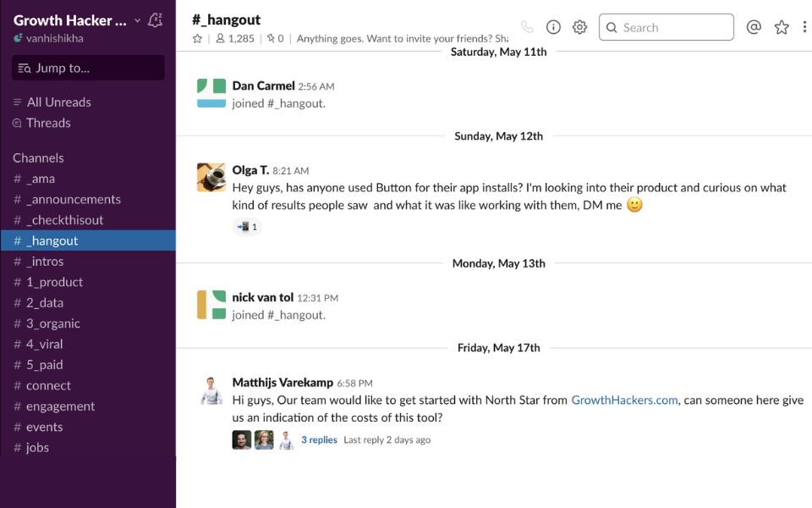Open the Channels section header
812x508 pixels.
[38, 157]
